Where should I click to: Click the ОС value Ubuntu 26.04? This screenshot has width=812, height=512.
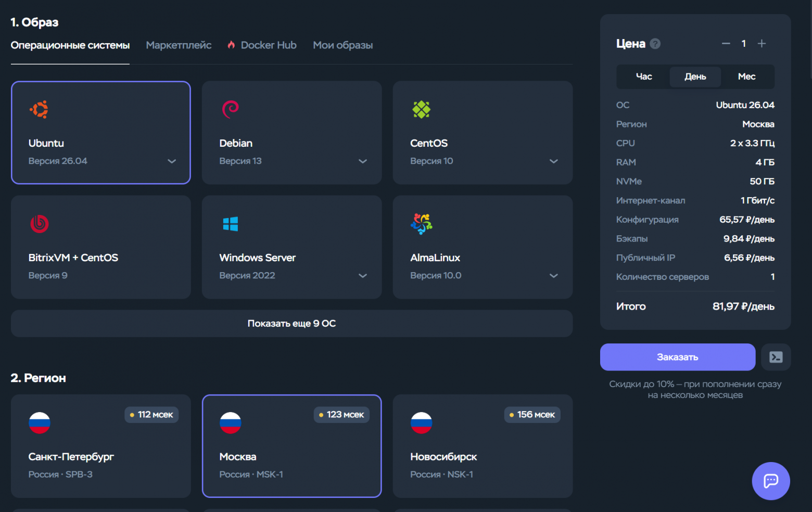click(745, 105)
